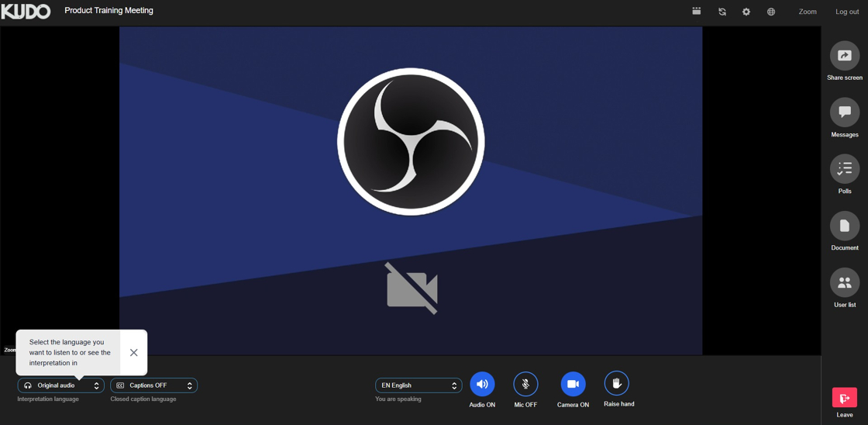Click the Zoom link in header
The width and height of the screenshot is (868, 425).
click(807, 12)
